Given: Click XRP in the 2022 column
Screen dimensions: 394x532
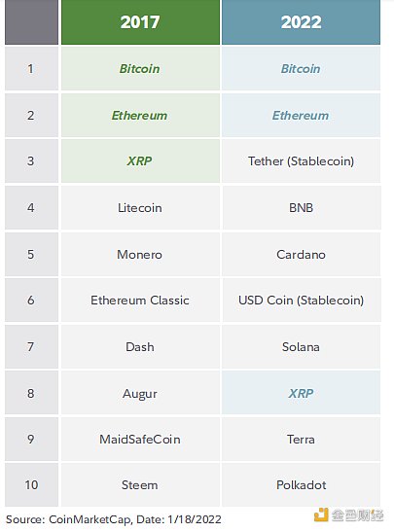Looking at the screenshot, I should (301, 393).
